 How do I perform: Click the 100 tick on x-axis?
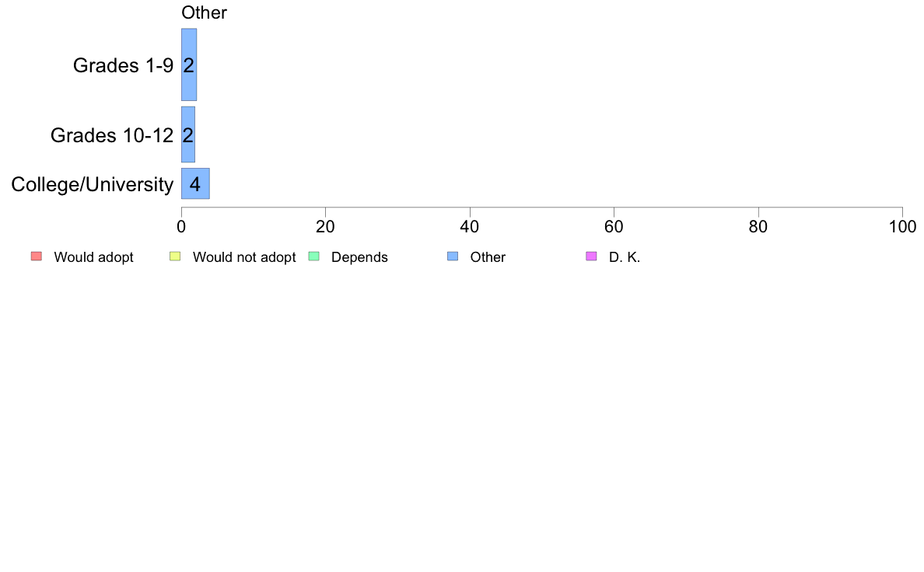click(902, 227)
